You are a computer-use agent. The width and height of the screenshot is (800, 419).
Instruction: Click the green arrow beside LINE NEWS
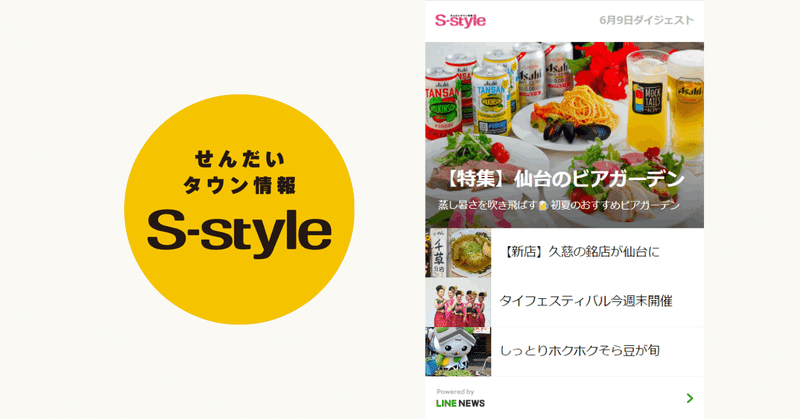[x=690, y=398]
